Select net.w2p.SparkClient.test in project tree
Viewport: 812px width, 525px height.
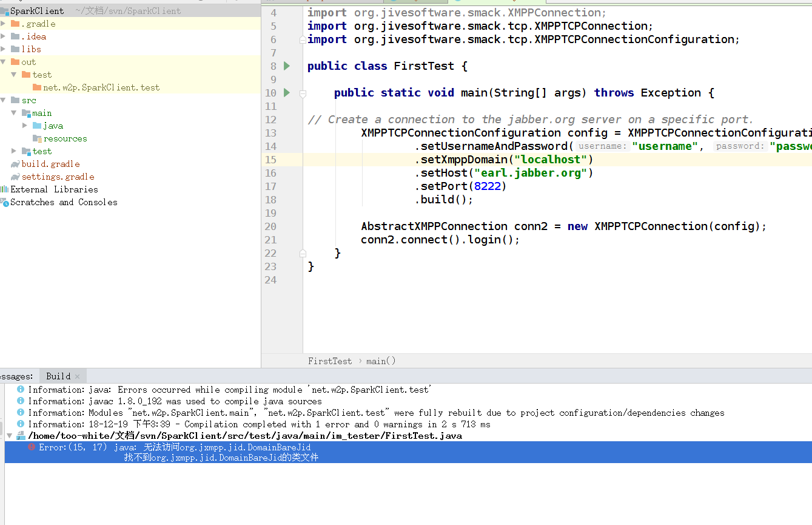(x=101, y=87)
